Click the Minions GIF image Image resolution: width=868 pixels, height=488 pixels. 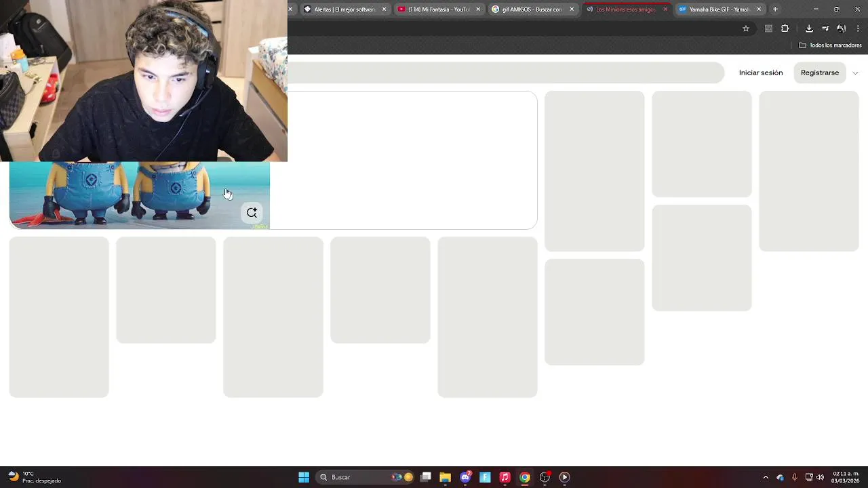139,195
